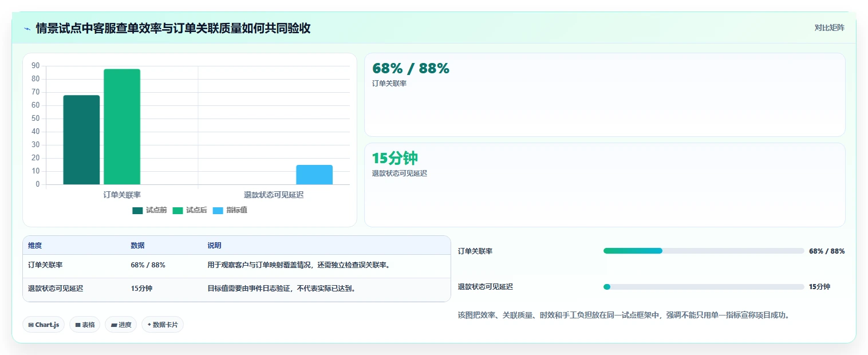The width and height of the screenshot is (868, 355).
Task: Click the 对比矩阵 label in the header
Action: 829,27
